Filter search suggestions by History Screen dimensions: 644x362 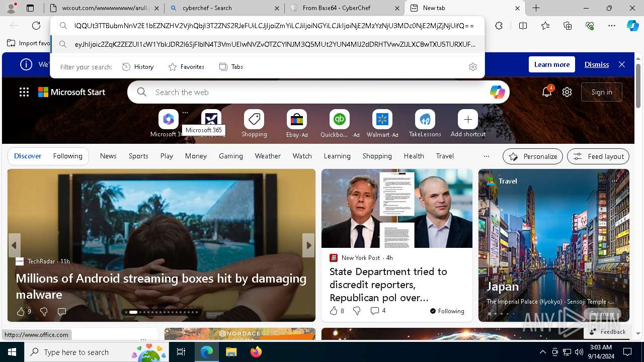pos(138,67)
